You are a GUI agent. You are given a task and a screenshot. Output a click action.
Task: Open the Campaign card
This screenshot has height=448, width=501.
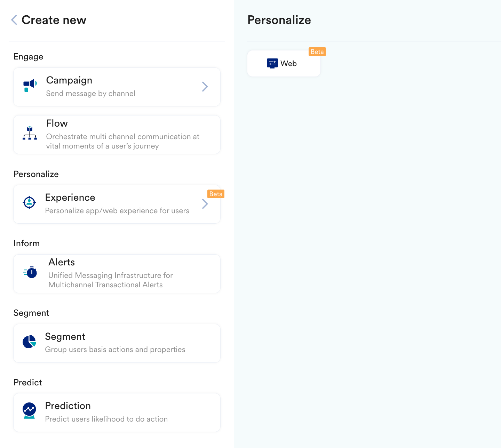pos(117,87)
